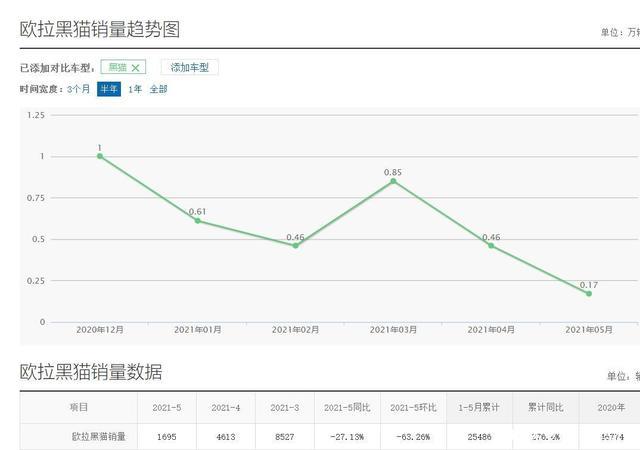Click the 已添加对比车型 label
This screenshot has width=640, height=450.
(x=57, y=68)
